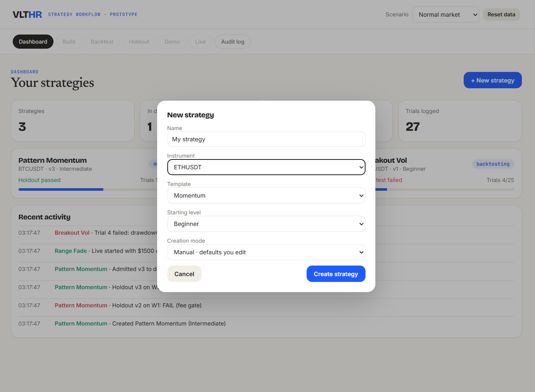Click the Range Fade activity link
The width and height of the screenshot is (535, 392).
71,251
